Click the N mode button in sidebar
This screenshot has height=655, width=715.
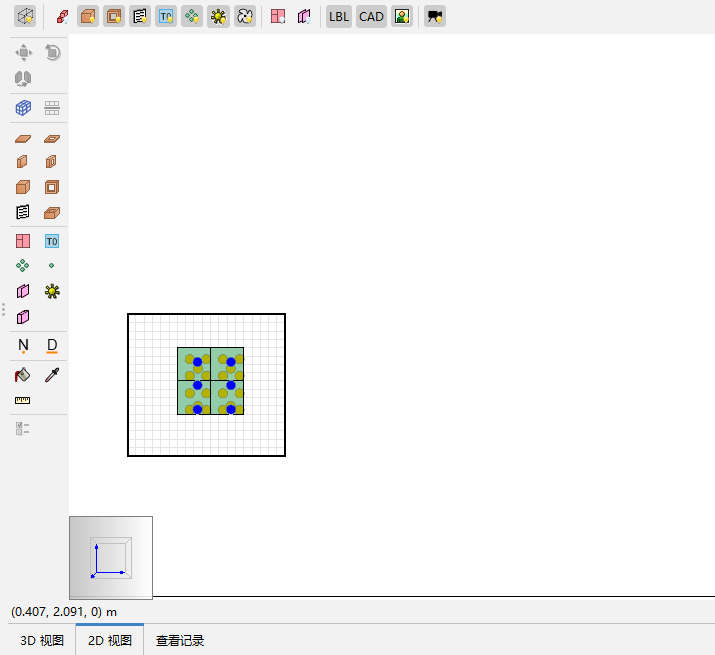tap(23, 345)
